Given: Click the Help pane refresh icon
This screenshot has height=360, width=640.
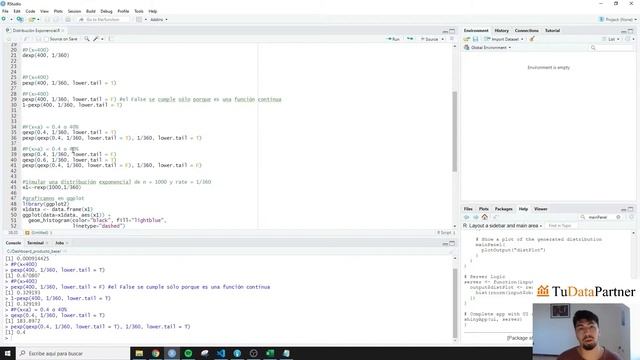Looking at the screenshot, I should click(x=631, y=217).
